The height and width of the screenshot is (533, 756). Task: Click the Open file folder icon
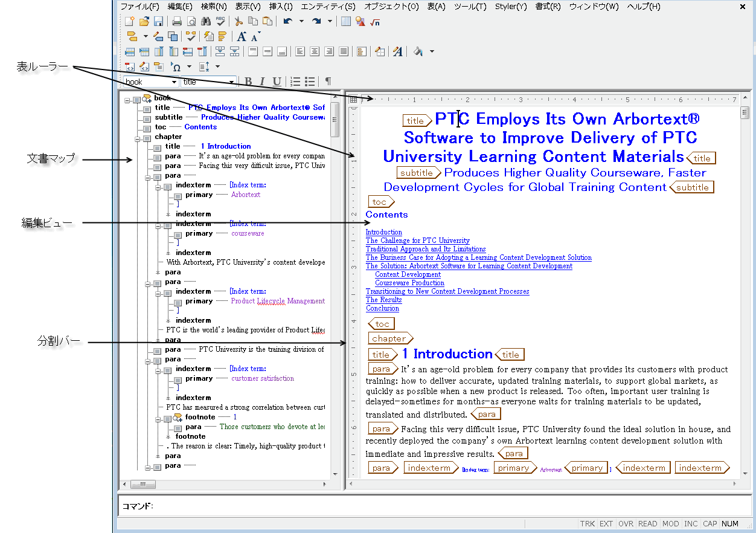[144, 21]
